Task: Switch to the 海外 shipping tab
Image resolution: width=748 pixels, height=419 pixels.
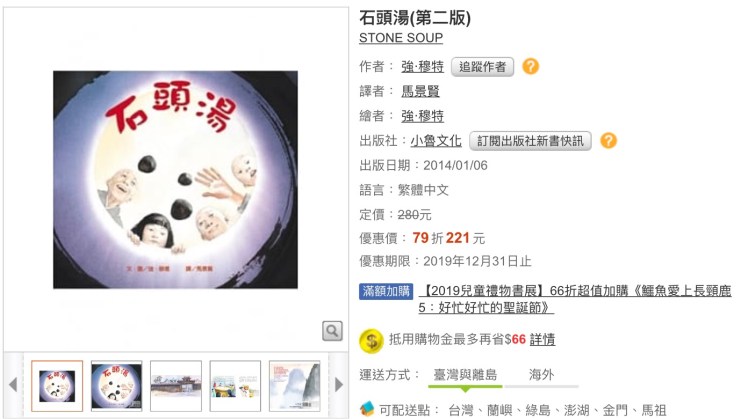Action: tap(541, 375)
